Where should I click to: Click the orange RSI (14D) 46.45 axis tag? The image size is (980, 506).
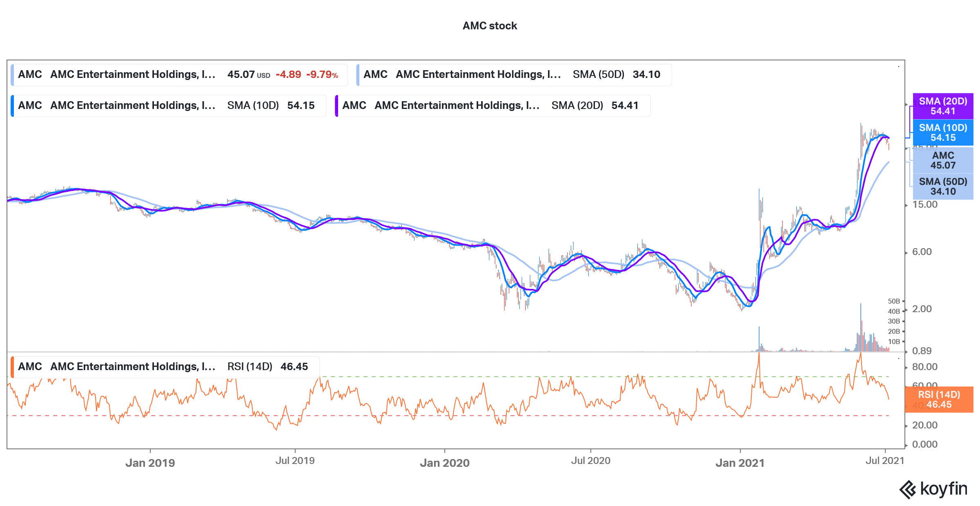939,399
